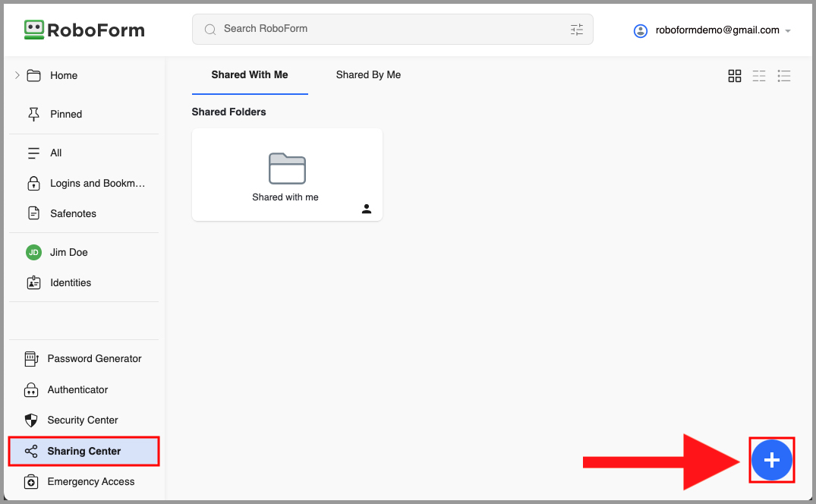Open the Home folder
This screenshot has width=816, height=504.
tap(64, 75)
